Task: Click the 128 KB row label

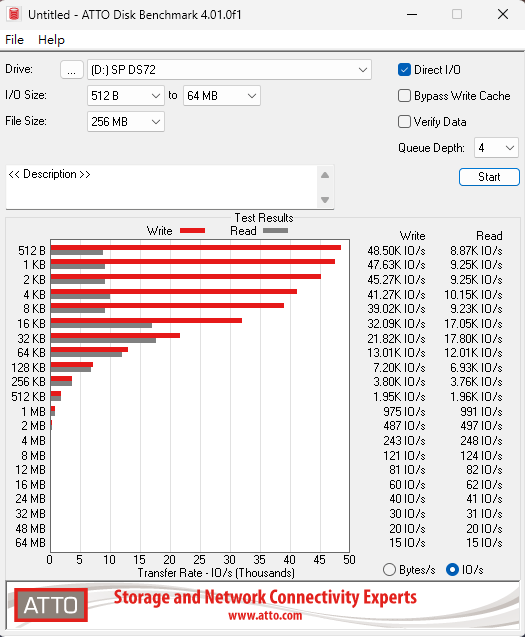Action: [28, 368]
